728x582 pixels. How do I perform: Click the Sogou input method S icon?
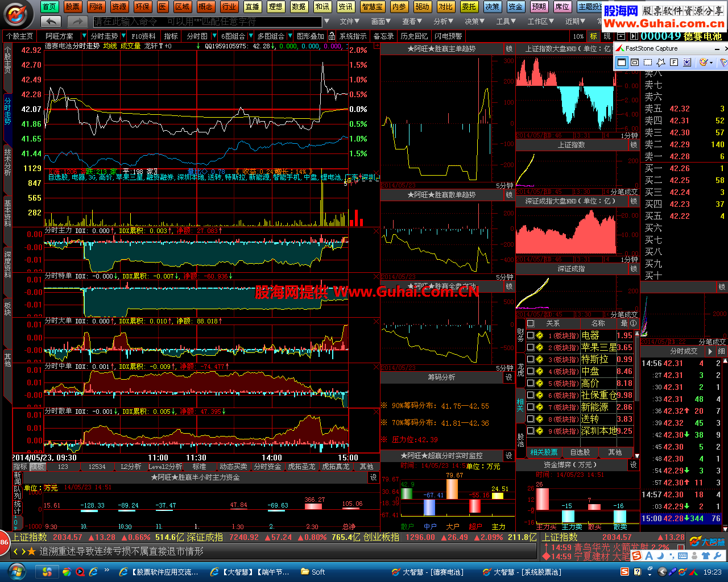tap(637, 555)
